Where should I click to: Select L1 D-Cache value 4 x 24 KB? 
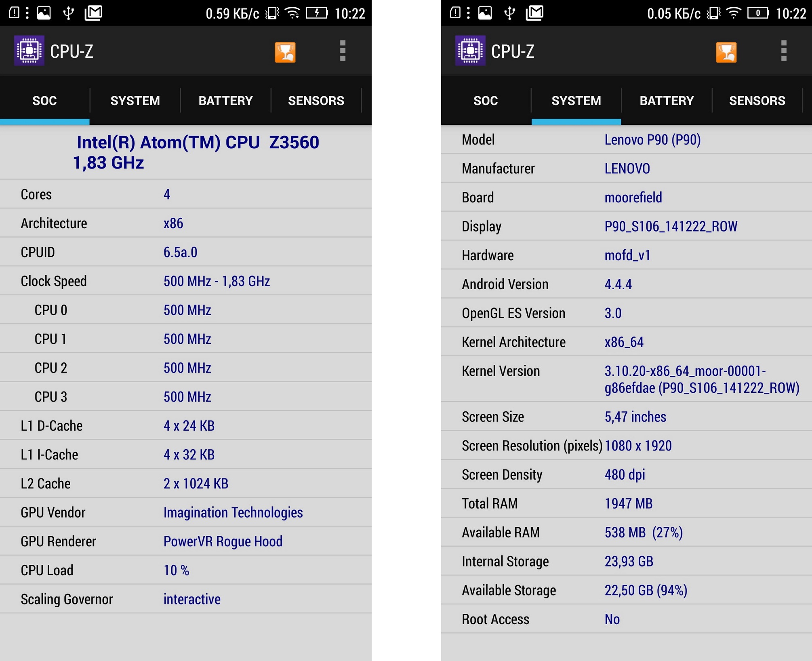click(x=189, y=426)
